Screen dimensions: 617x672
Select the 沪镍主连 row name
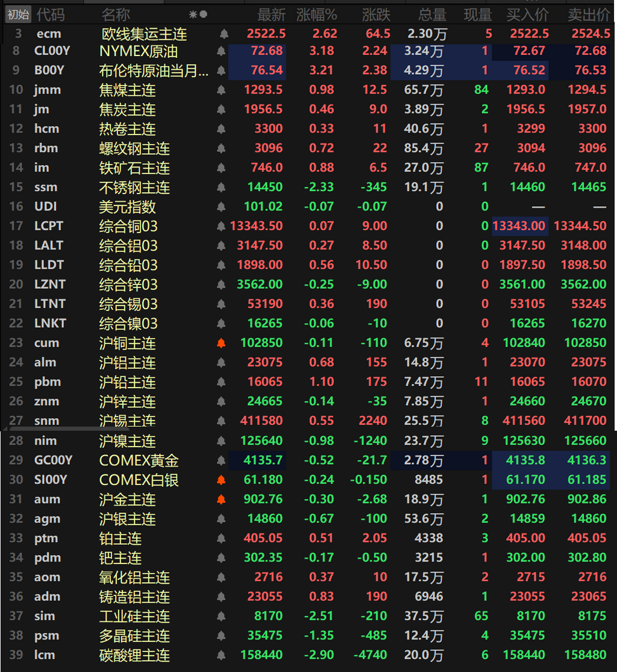[x=127, y=441]
